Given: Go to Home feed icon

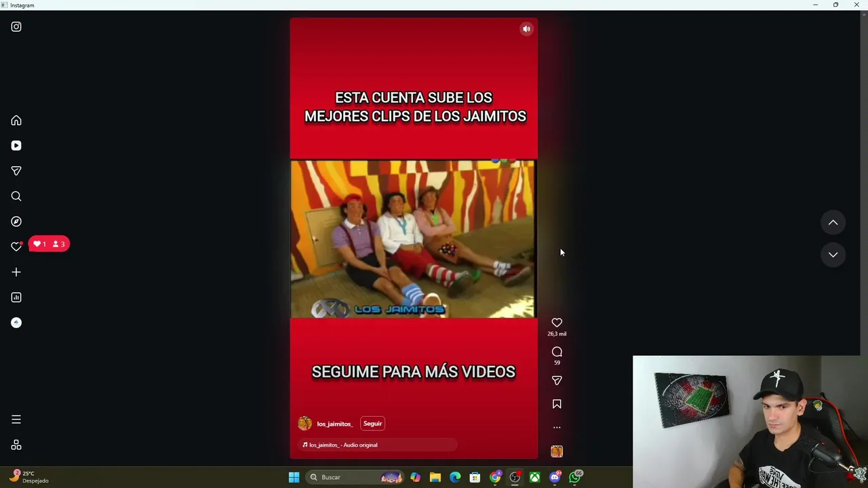Looking at the screenshot, I should [x=16, y=121].
